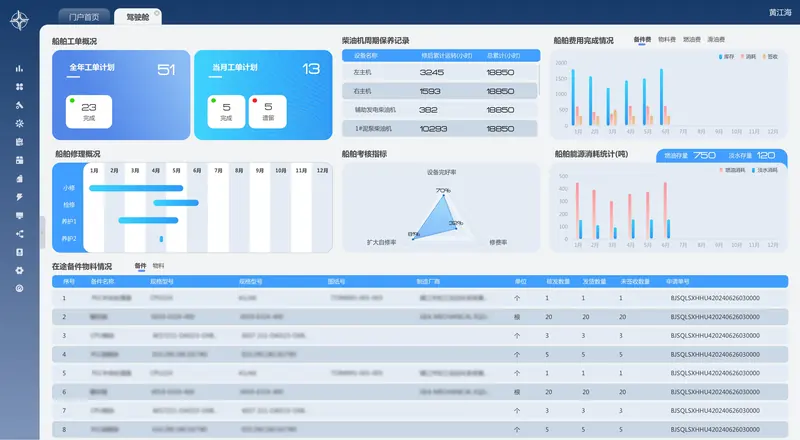Open the 全年工单计划 card
Image resolution: width=800 pixels, height=440 pixels.
pyautogui.click(x=121, y=95)
